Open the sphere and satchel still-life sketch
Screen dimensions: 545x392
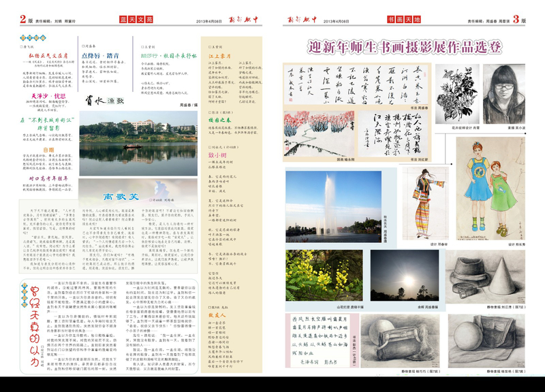486,341
